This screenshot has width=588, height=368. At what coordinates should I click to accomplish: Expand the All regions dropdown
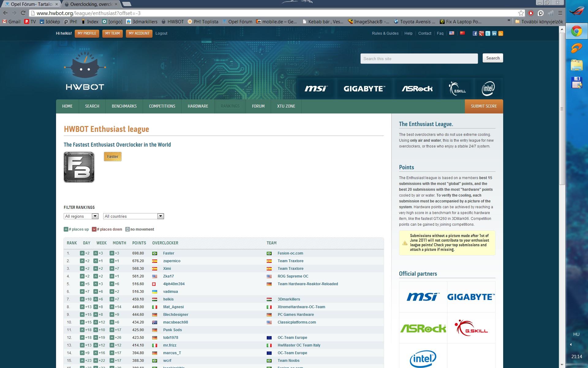(x=81, y=216)
